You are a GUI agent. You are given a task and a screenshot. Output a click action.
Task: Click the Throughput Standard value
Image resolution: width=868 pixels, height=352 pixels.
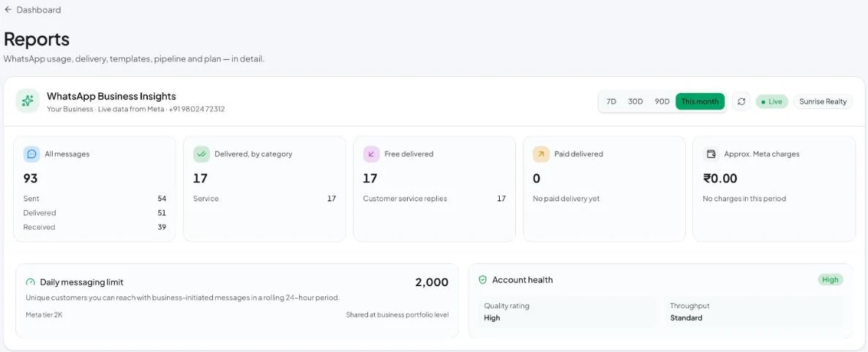click(686, 318)
